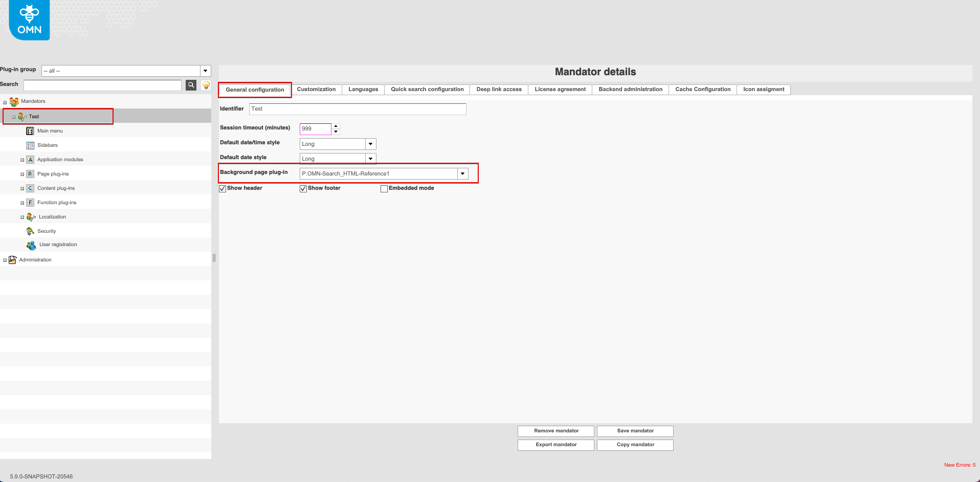Collapse the Test mandator node
Screen dimensions: 980x482
14,117
